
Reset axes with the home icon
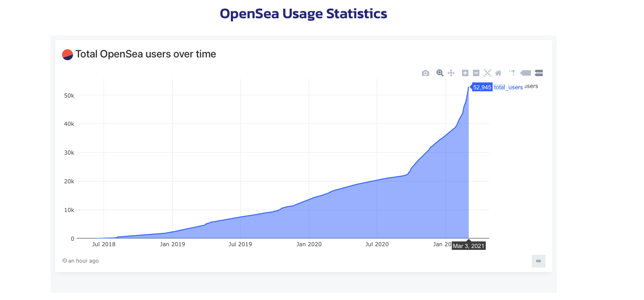point(498,73)
